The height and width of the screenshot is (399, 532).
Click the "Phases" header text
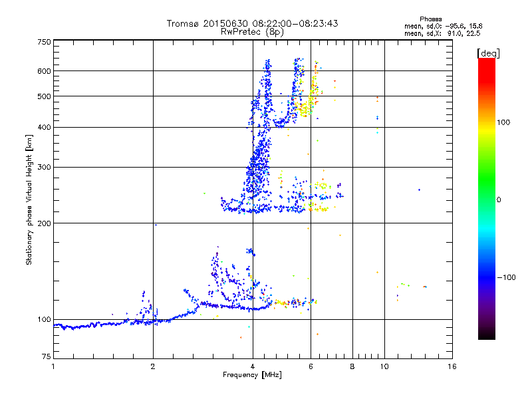(x=430, y=19)
